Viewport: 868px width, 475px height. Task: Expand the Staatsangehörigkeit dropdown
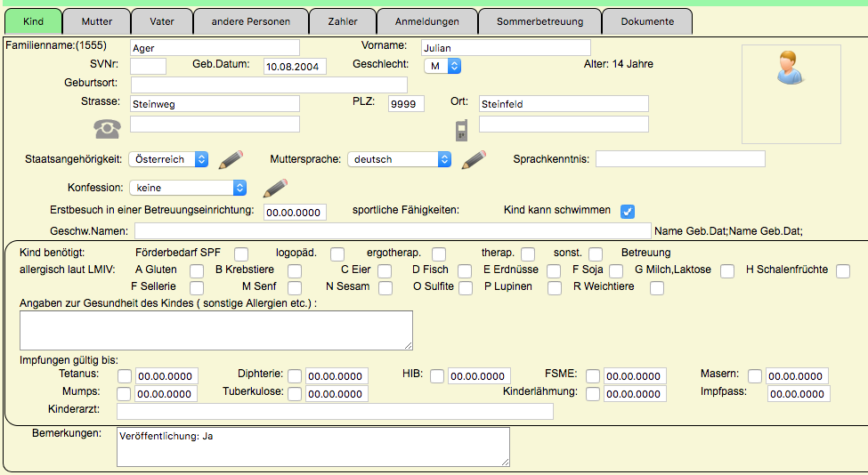[168, 159]
